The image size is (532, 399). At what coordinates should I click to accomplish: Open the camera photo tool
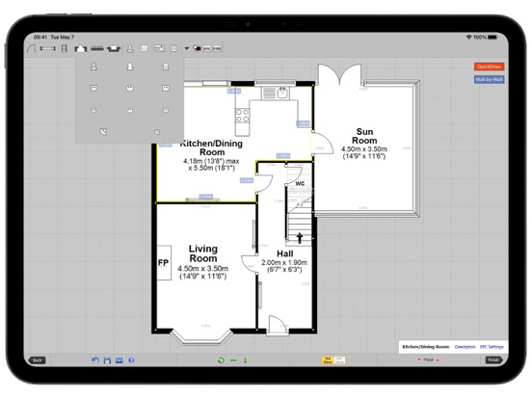point(197,48)
